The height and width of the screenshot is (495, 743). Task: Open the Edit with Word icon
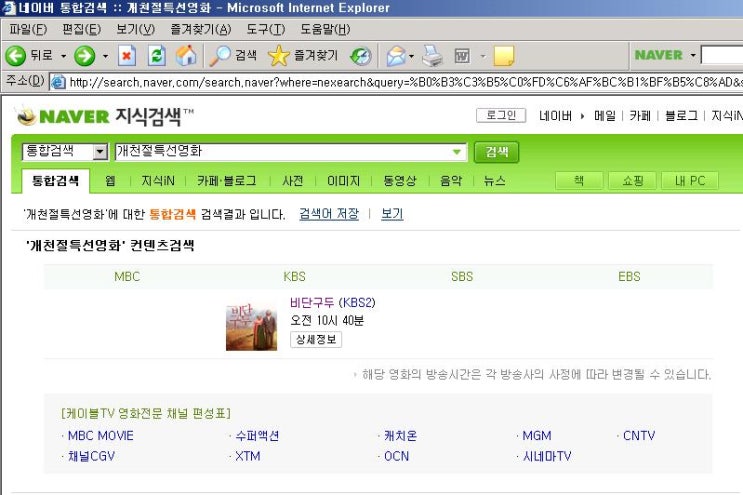tap(462, 56)
